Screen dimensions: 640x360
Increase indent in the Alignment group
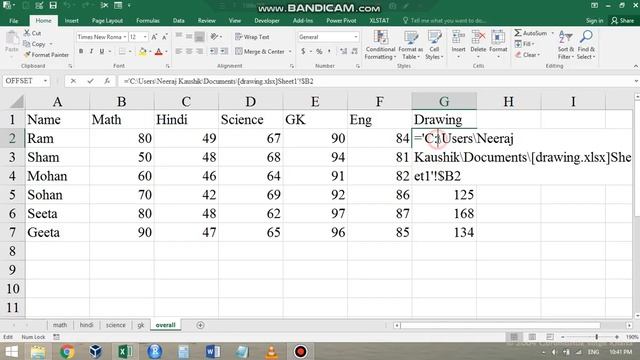coord(224,51)
